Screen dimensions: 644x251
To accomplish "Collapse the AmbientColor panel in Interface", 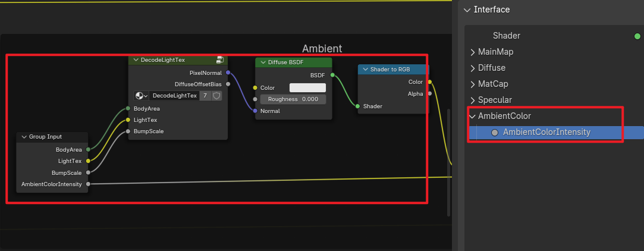I will point(473,116).
